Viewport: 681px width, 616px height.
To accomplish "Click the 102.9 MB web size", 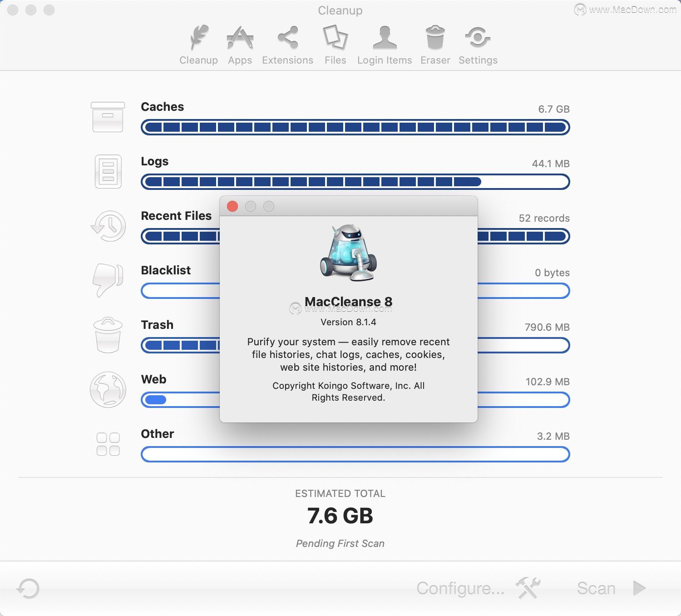I will coord(548,382).
